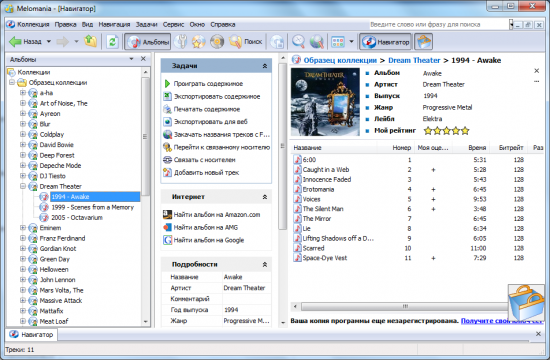The image size is (550, 360).
Task: Expand the Green Day artist node
Action: pyautogui.click(x=23, y=259)
